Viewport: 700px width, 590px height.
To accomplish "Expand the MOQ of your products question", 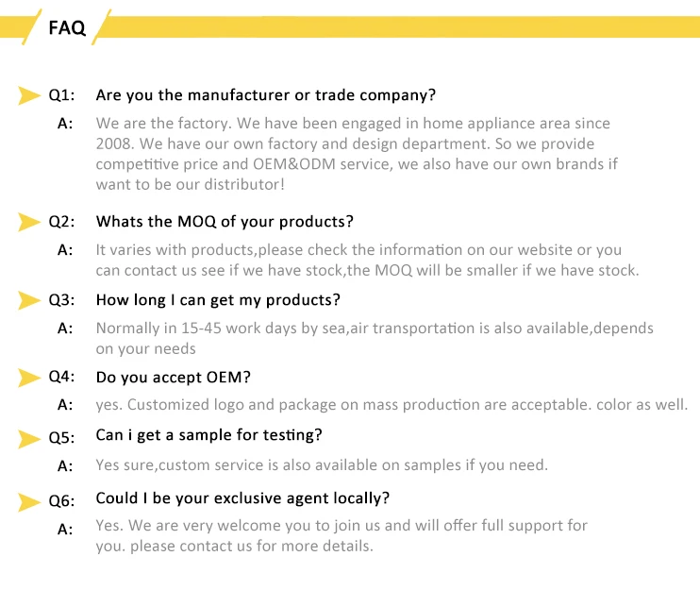I will click(225, 222).
